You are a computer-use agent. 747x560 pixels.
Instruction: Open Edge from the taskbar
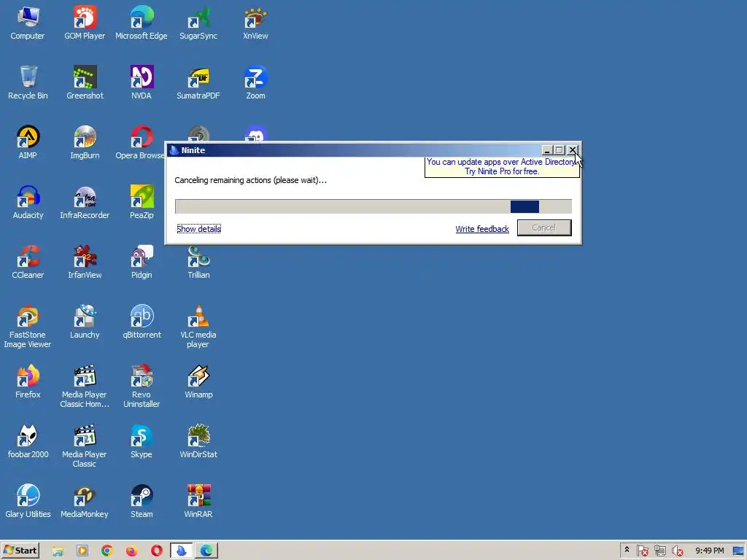click(x=206, y=551)
